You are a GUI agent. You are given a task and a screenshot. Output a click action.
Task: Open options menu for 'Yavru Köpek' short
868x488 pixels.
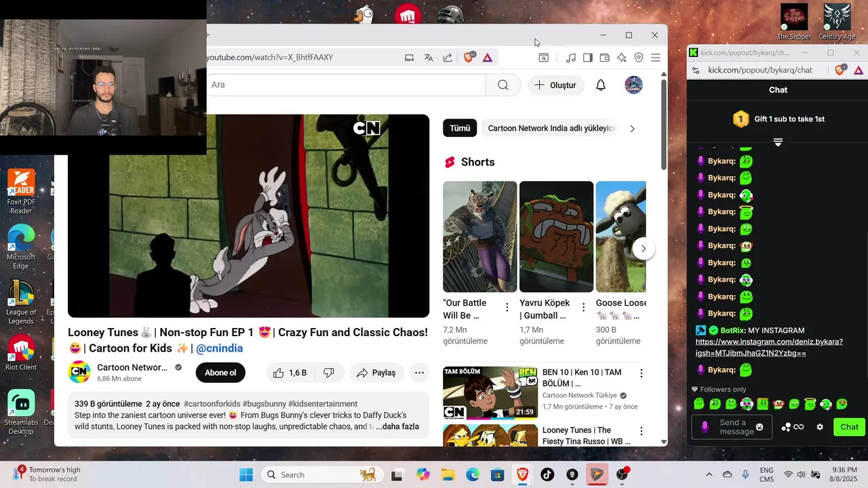pyautogui.click(x=583, y=307)
